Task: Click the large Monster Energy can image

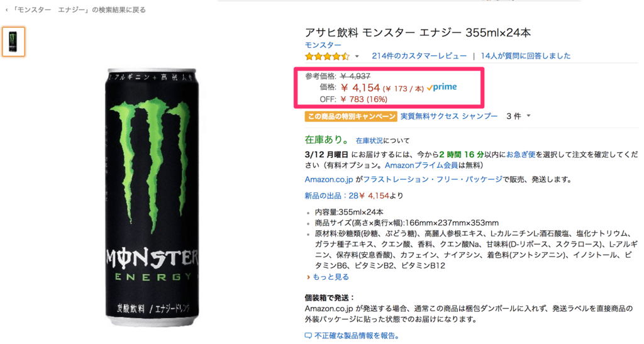Action: (x=152, y=197)
